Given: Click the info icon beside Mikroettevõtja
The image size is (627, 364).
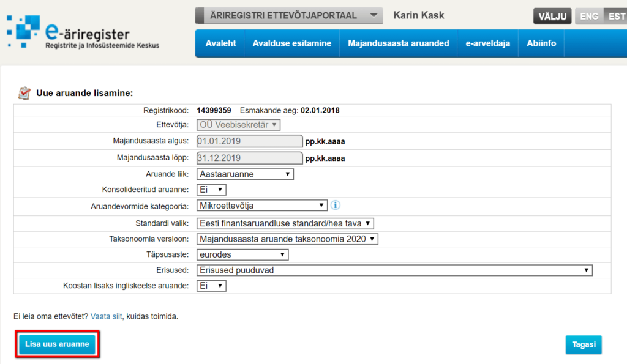Looking at the screenshot, I should click(336, 206).
